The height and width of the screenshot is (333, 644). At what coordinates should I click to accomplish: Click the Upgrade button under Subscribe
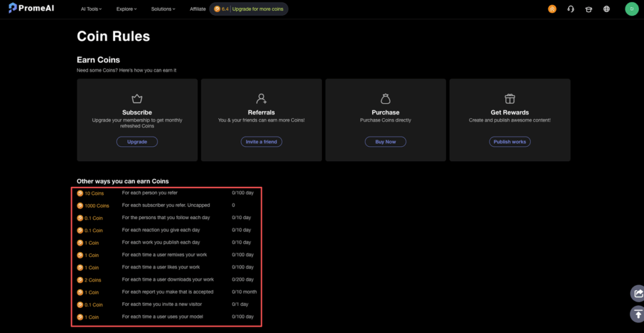click(137, 142)
